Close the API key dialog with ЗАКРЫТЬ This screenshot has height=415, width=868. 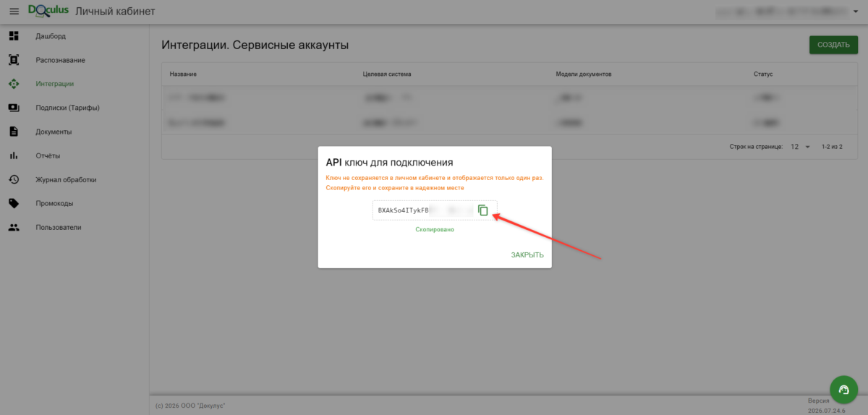(527, 254)
